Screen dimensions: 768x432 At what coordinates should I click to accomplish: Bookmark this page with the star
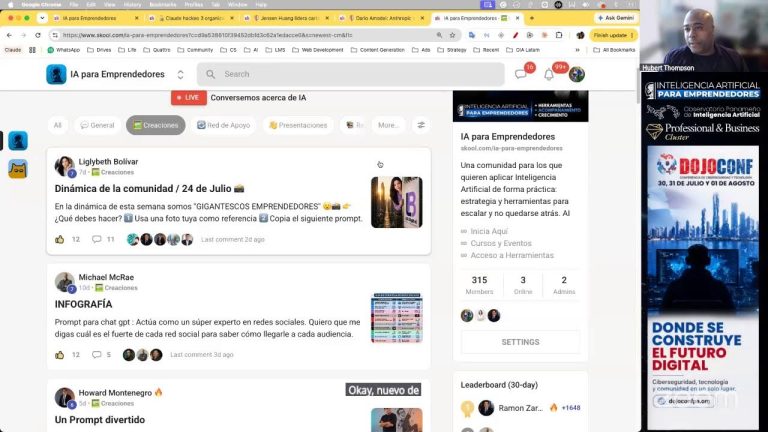tap(452, 35)
